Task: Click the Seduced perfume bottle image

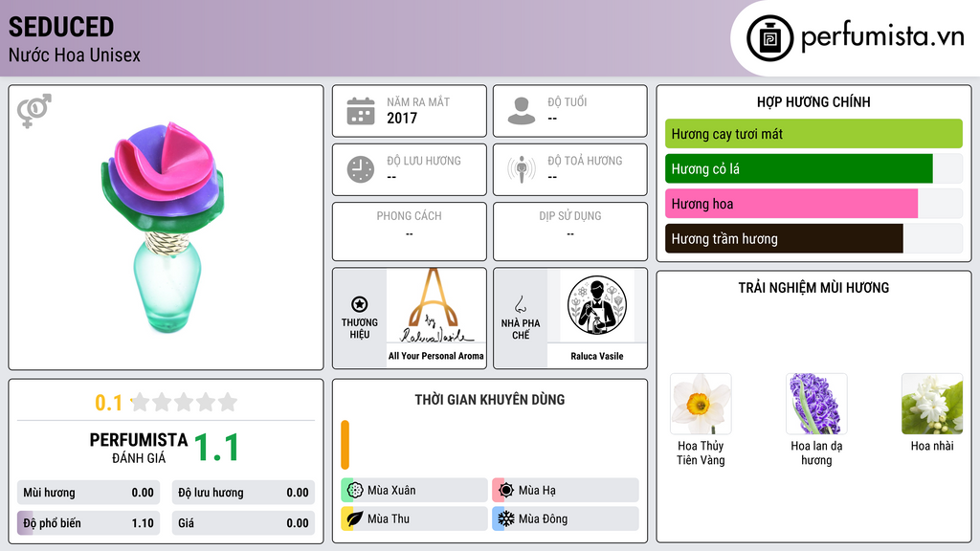Action: pyautogui.click(x=164, y=228)
